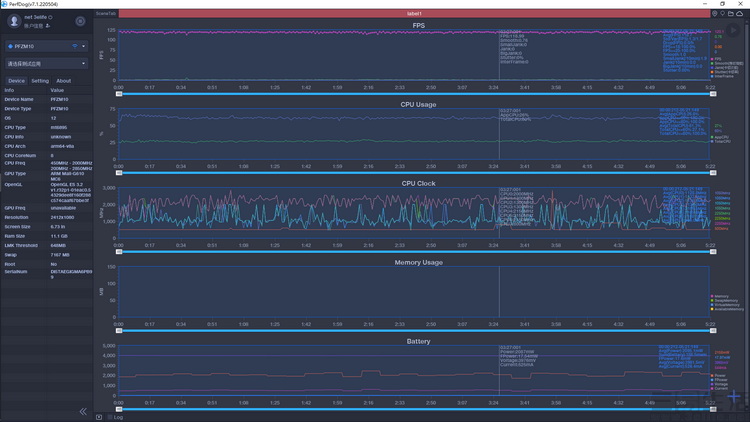Image resolution: width=750 pixels, height=422 pixels.
Task: Toggle the Voltage legend entry
Action: 719,384
